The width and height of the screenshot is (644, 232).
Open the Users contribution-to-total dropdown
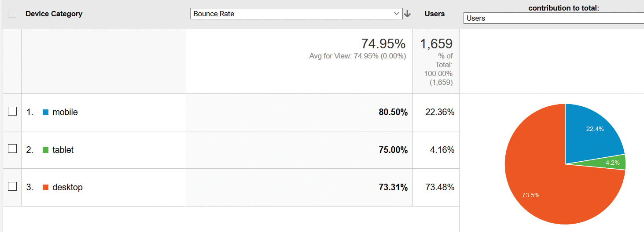(554, 18)
